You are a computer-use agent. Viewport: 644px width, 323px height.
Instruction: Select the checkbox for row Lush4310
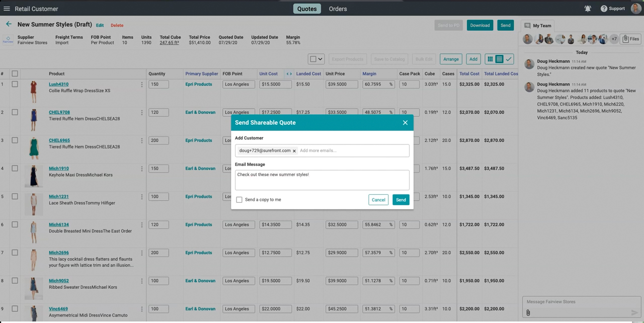click(x=15, y=85)
